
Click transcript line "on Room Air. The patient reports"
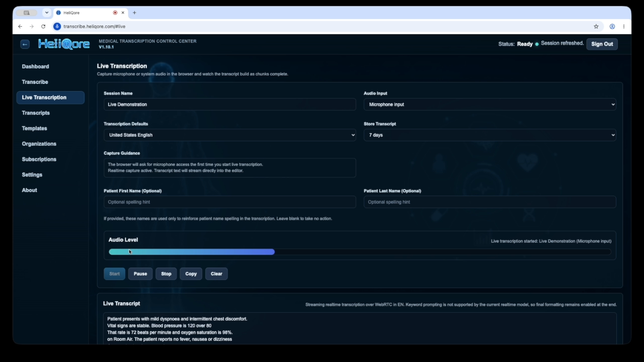pos(170,339)
